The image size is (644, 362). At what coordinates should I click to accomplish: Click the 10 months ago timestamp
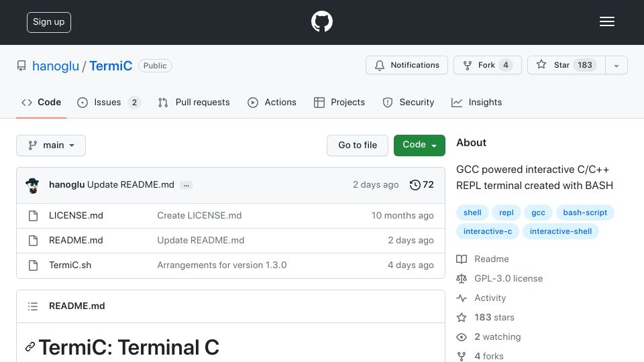(x=402, y=215)
